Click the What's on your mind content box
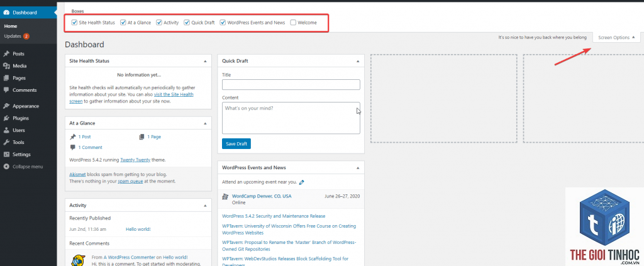Viewport: 644px width, 266px height. point(291,118)
